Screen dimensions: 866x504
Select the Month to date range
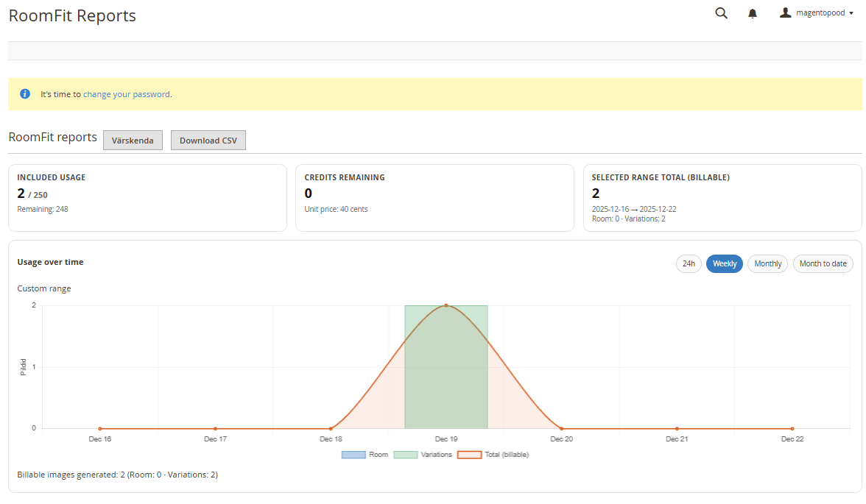click(823, 264)
